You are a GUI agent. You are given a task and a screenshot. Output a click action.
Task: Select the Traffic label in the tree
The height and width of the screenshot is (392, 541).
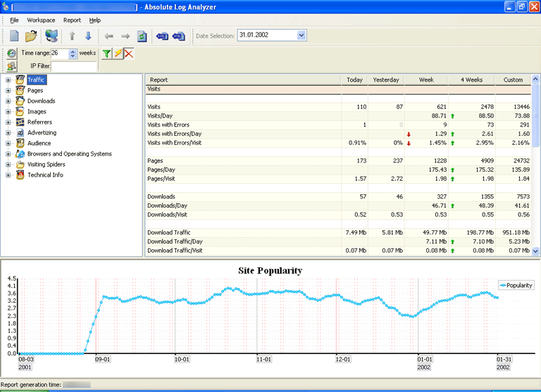tap(36, 80)
